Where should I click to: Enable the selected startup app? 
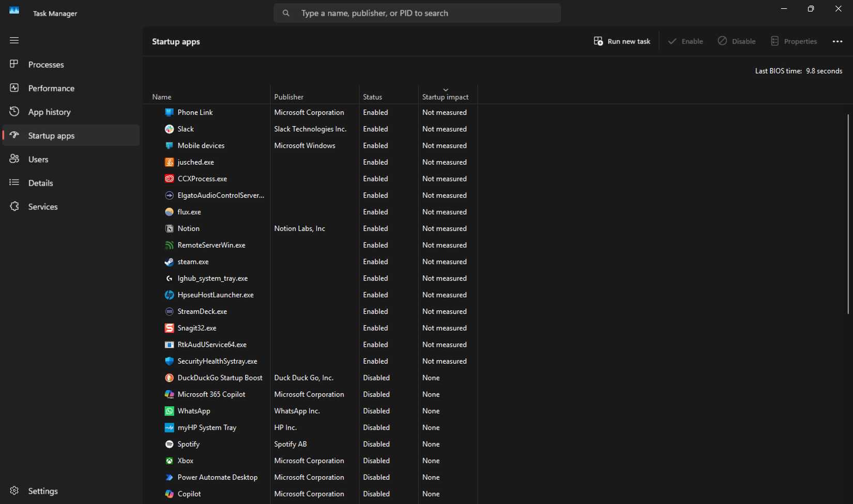click(x=686, y=41)
